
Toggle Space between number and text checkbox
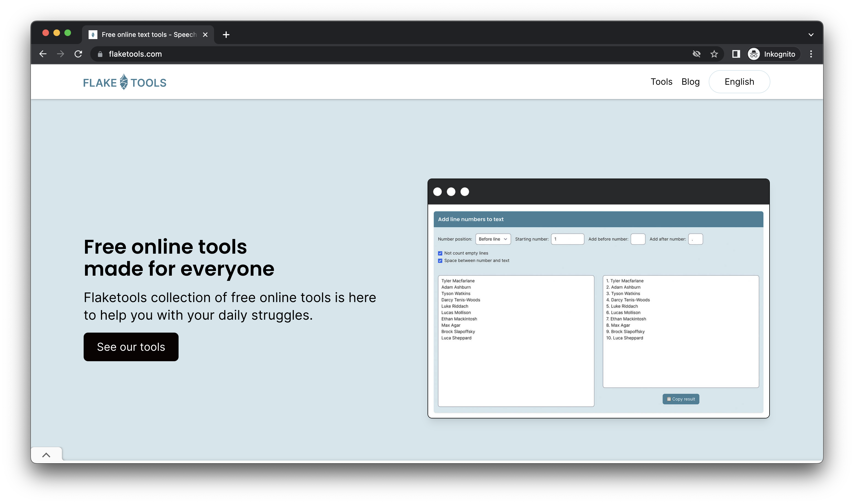pos(440,261)
